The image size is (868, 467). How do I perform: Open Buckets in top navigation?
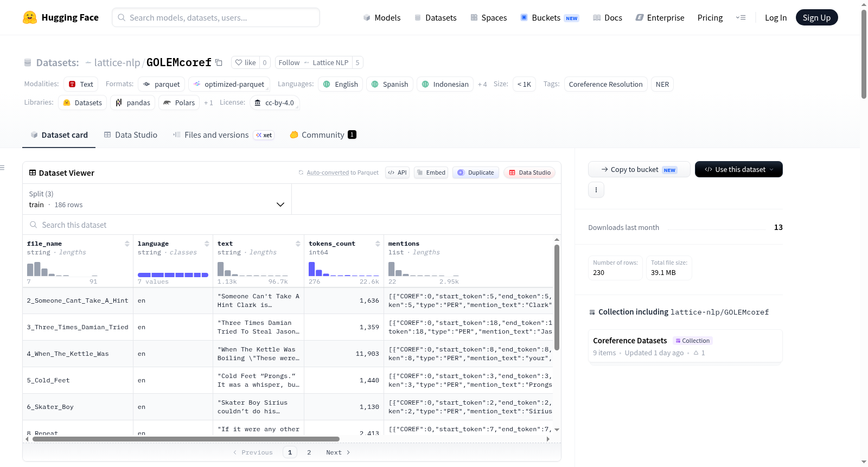(550, 17)
